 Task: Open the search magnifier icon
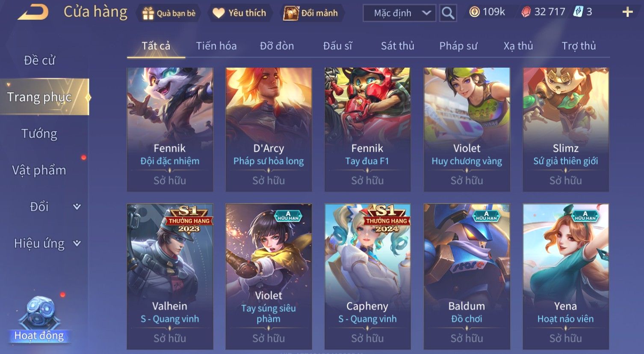coord(448,13)
